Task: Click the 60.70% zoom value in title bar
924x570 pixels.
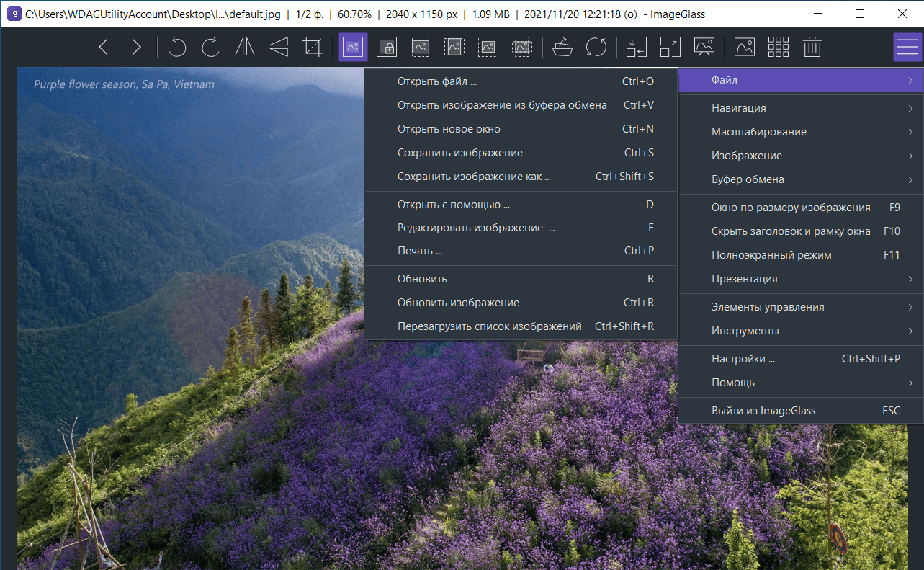Action: pos(355,14)
